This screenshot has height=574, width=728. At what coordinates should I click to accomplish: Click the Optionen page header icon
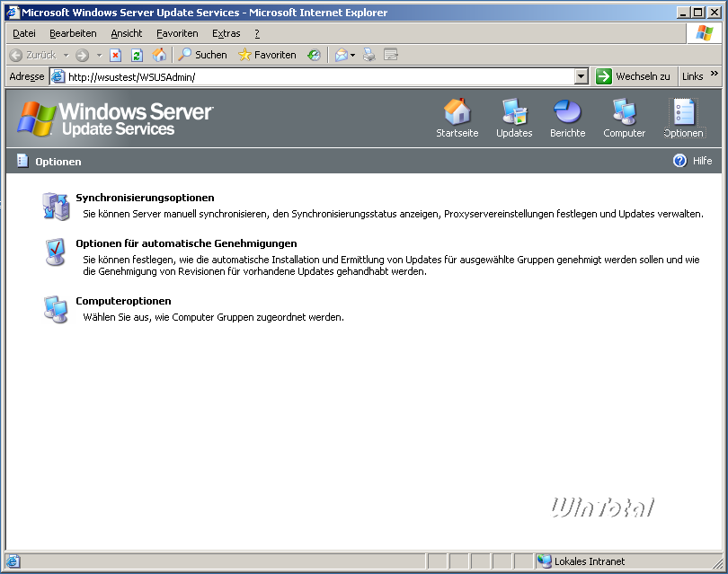click(x=22, y=161)
